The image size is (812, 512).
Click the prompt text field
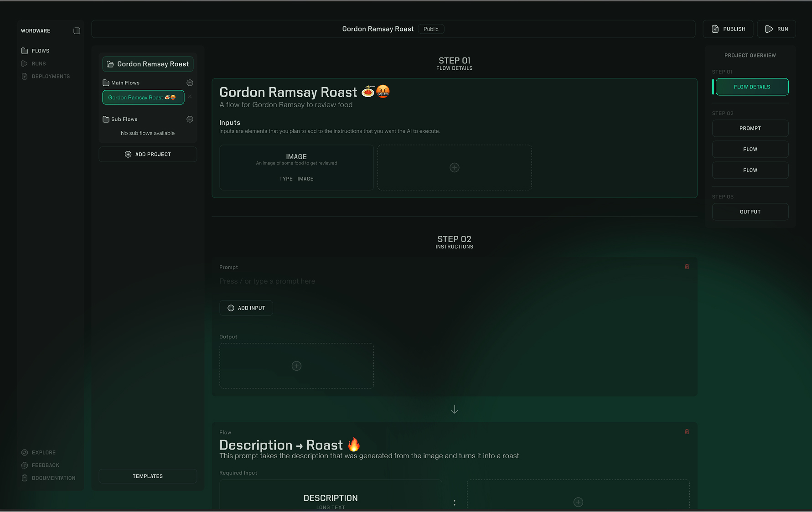(455, 281)
